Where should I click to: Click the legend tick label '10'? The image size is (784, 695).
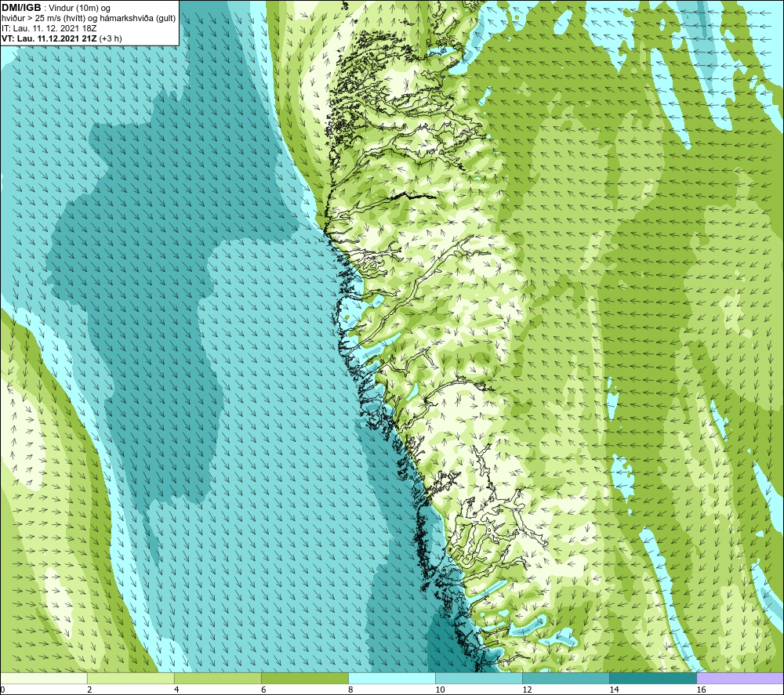pyautogui.click(x=440, y=690)
